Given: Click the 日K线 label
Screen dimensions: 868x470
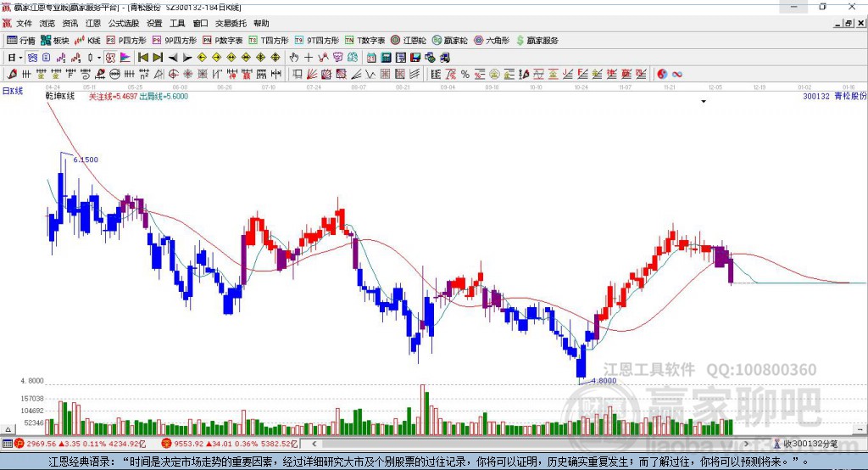Looking at the screenshot, I should click(x=13, y=91).
